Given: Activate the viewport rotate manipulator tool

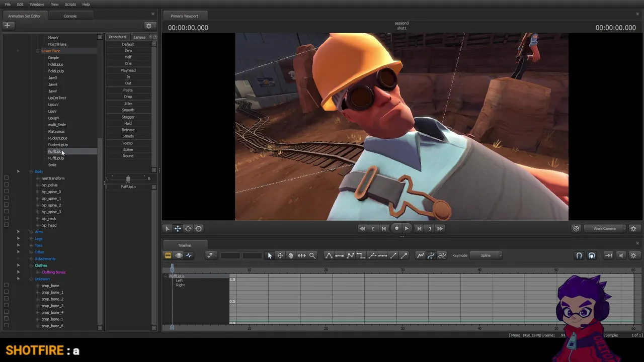Looking at the screenshot, I should [x=188, y=229].
